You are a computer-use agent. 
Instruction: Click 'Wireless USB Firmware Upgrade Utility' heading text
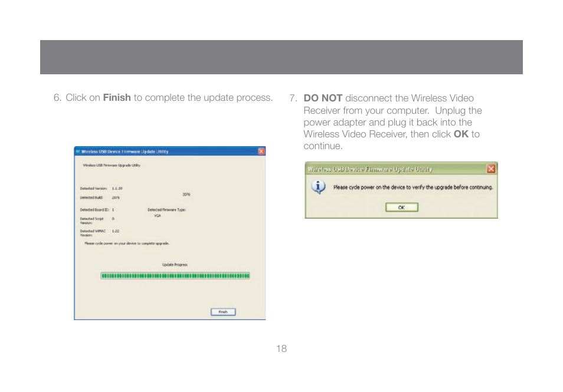(112, 165)
